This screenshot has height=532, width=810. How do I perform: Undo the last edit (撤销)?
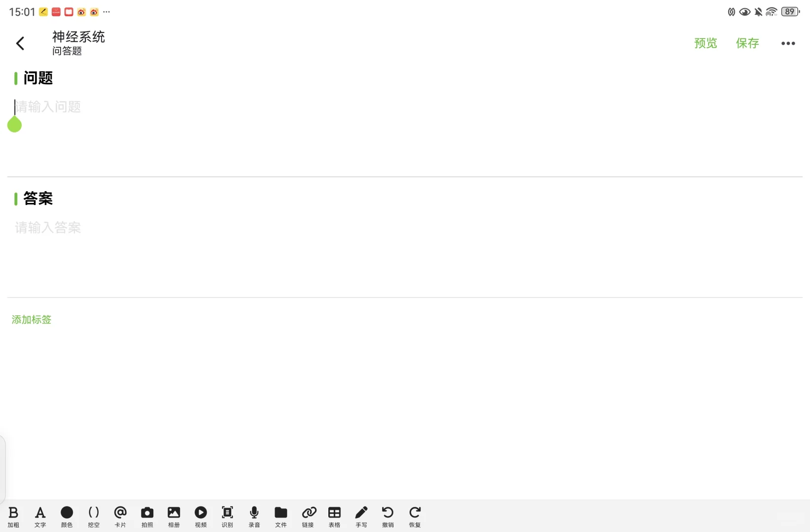(x=388, y=517)
